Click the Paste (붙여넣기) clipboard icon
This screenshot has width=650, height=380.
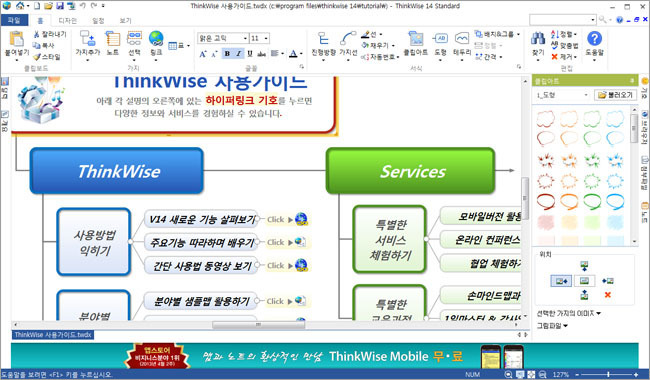click(17, 39)
